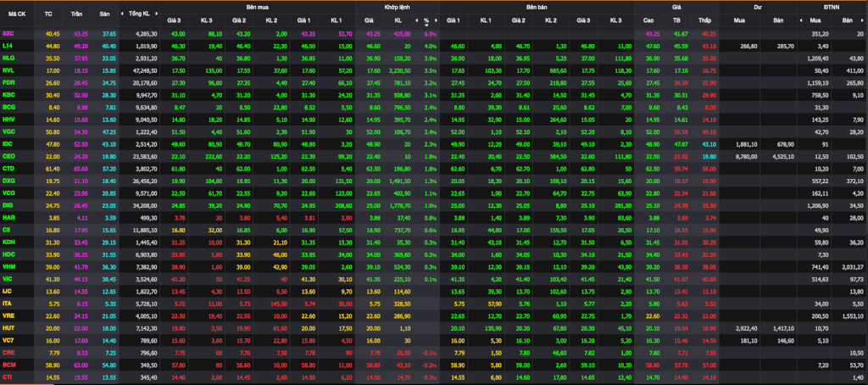
Task: Click left arrow beside Tổng KL header
Action: click(123, 14)
